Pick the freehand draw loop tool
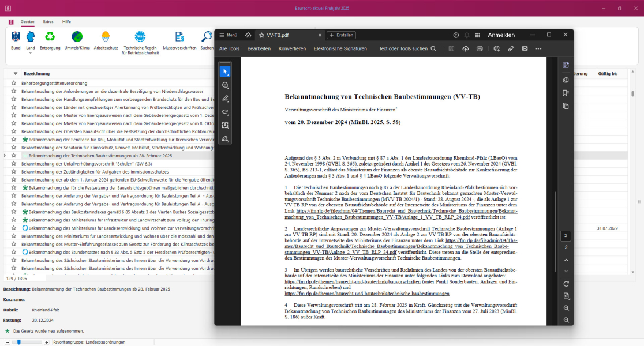Image resolution: width=644 pixels, height=346 pixels. tap(225, 112)
